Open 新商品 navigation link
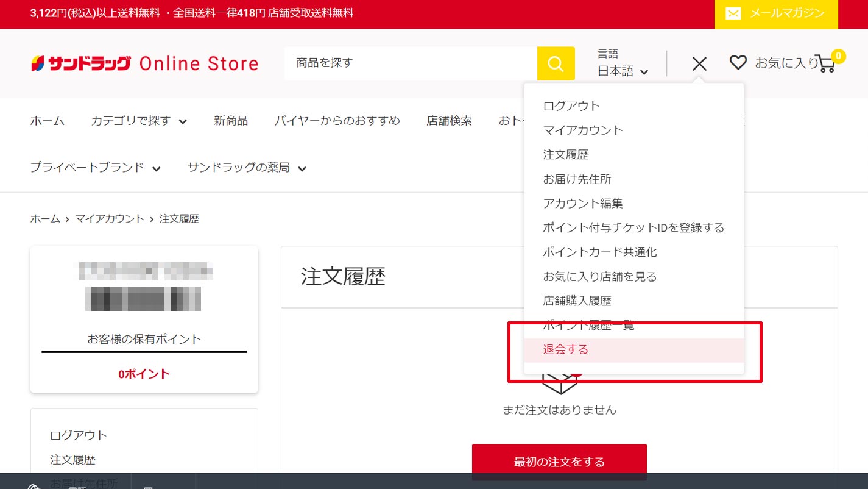 click(231, 121)
